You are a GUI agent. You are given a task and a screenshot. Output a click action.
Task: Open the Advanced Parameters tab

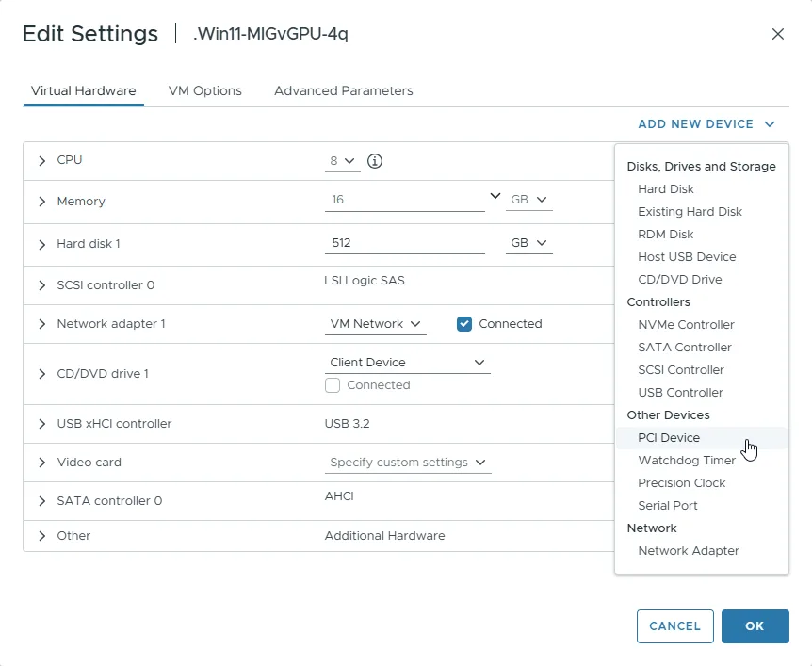(343, 90)
